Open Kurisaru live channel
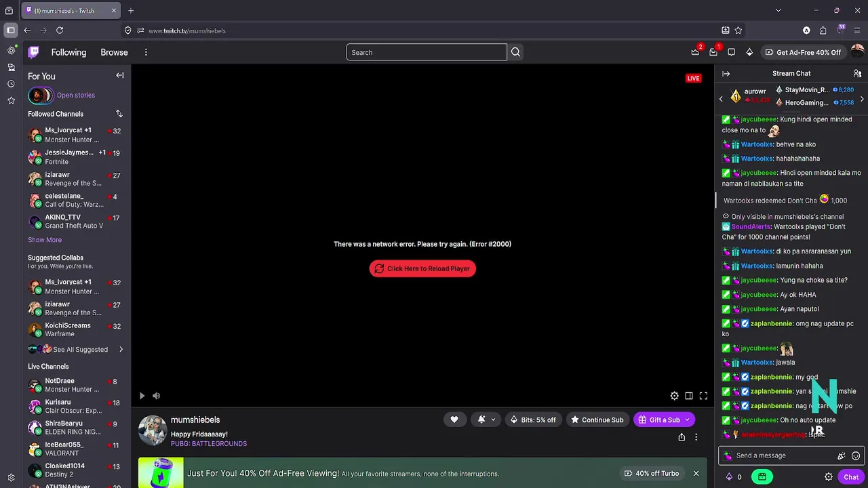Image resolution: width=868 pixels, height=488 pixels. tap(76, 407)
